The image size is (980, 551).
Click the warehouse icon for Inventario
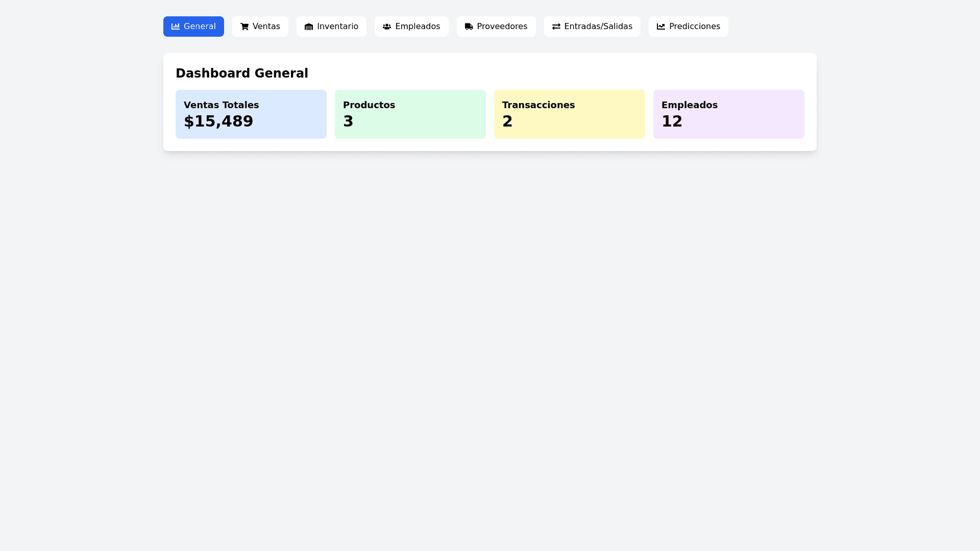pyautogui.click(x=309, y=27)
